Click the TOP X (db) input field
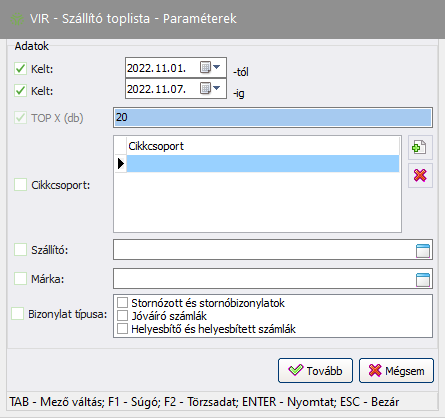Viewport: 445px width, 418px height. (x=273, y=117)
